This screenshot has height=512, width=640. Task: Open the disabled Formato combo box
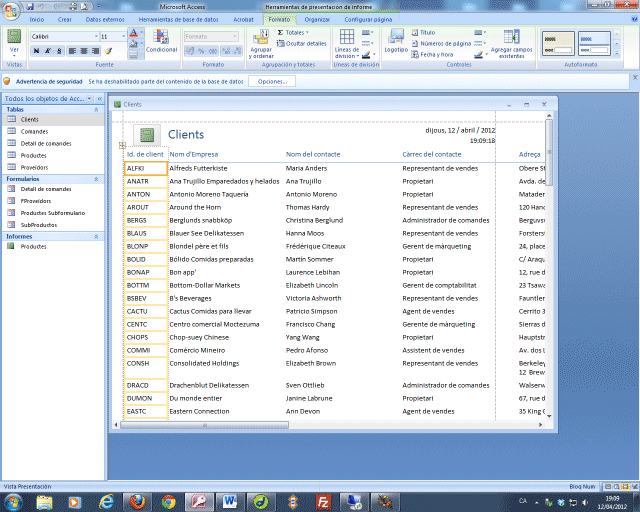pos(211,36)
